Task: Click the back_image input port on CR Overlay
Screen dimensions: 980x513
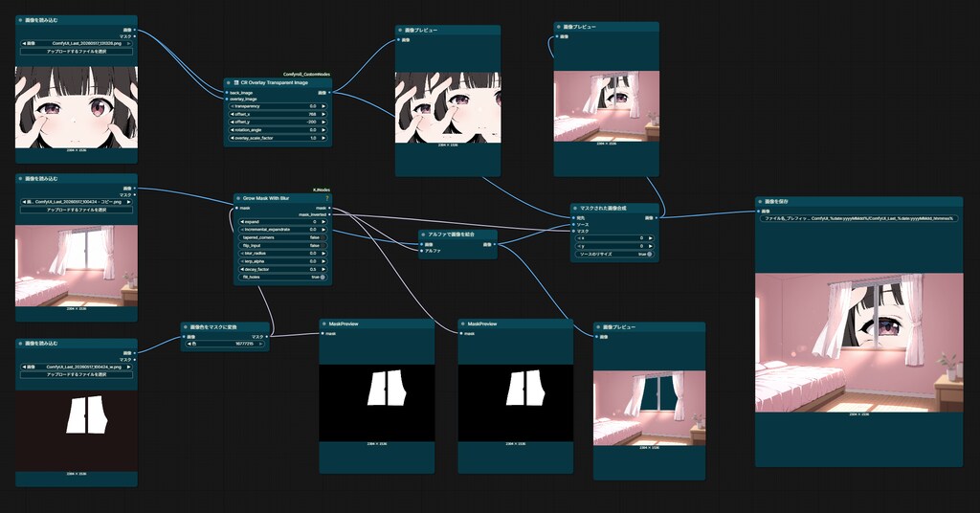Action: [x=227, y=93]
